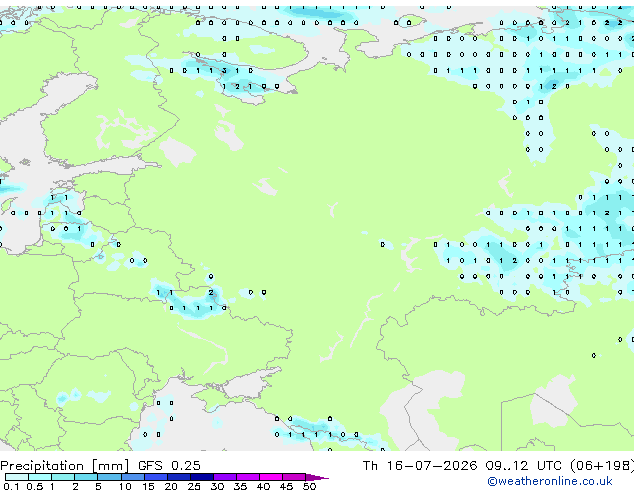This screenshot has height=490, width=634.
Task: Click the '(06+198)' forecast run label
Action: pos(602,466)
